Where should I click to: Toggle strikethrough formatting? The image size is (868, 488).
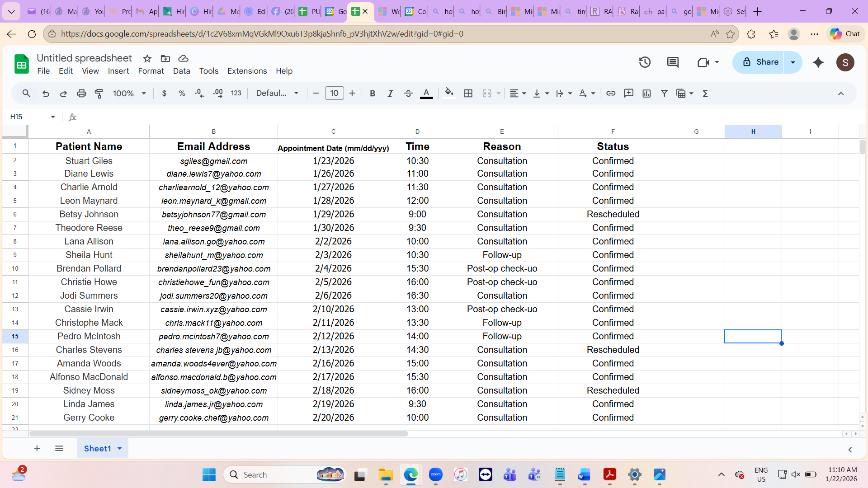click(x=408, y=94)
